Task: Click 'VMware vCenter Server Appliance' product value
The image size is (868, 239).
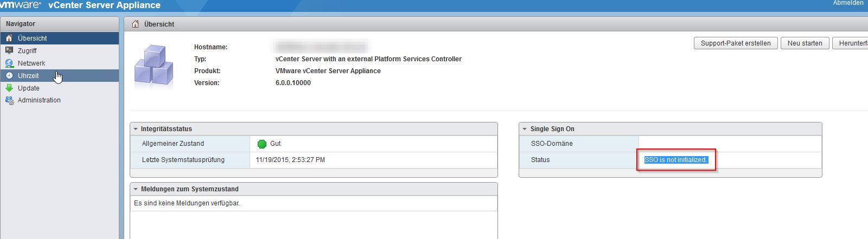Action: [328, 71]
